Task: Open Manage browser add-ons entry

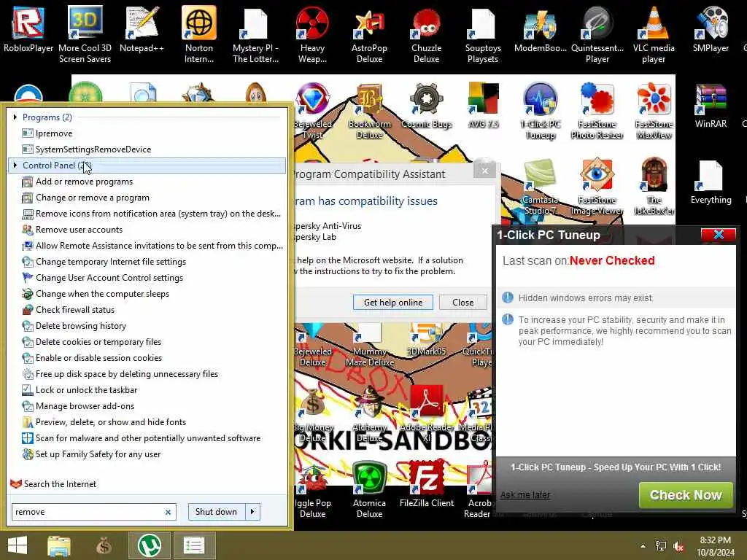Action: (x=85, y=406)
